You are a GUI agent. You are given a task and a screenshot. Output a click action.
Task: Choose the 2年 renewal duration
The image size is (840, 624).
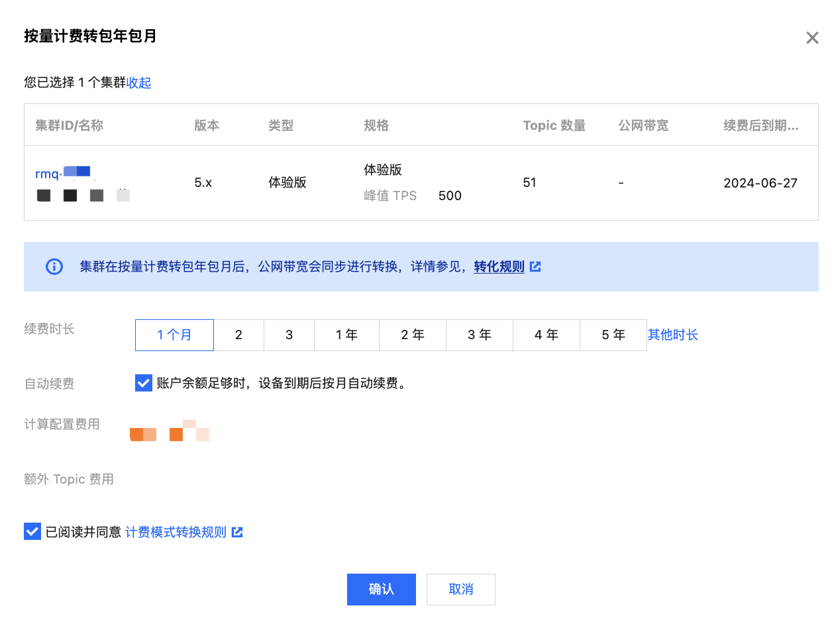(x=413, y=335)
